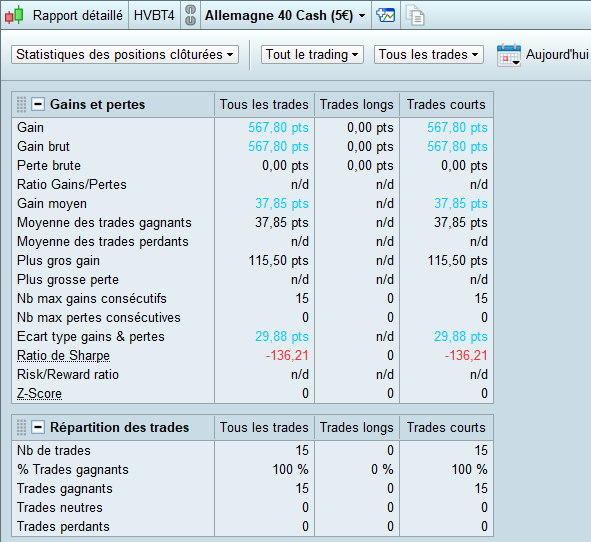This screenshot has height=542, width=591.
Task: Open Statistiques des positions clôturées dropdown
Action: click(x=125, y=55)
